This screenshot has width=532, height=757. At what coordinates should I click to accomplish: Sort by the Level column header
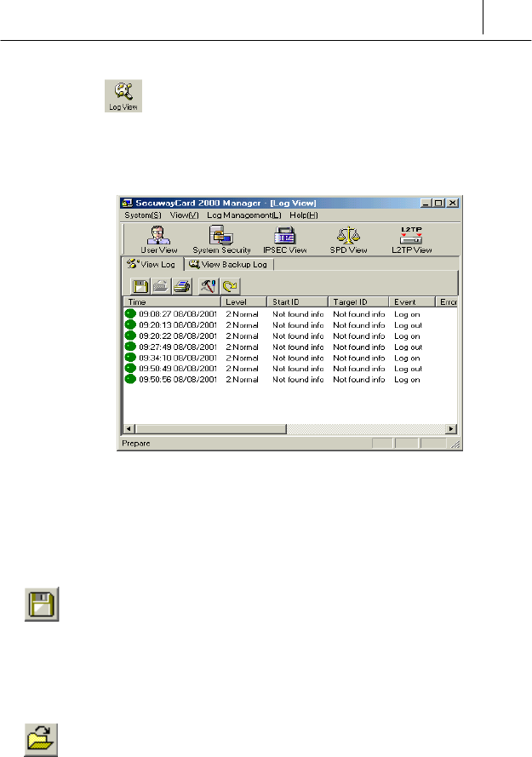pyautogui.click(x=243, y=301)
